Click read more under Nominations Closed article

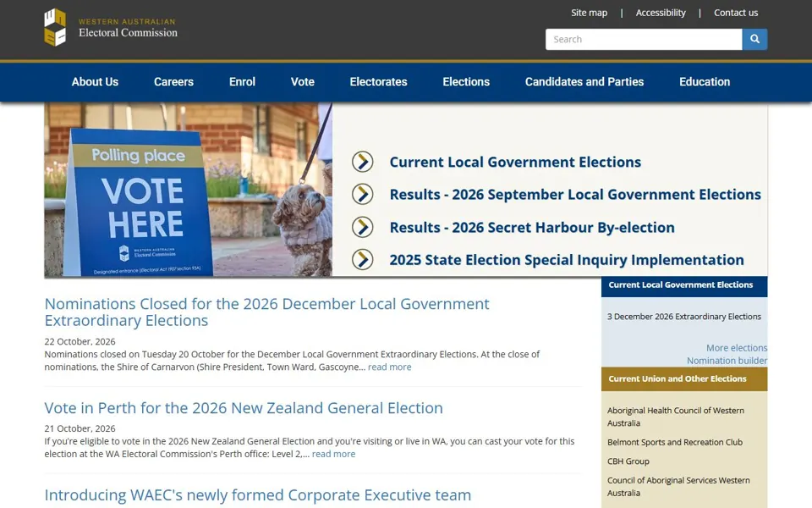pyautogui.click(x=389, y=367)
